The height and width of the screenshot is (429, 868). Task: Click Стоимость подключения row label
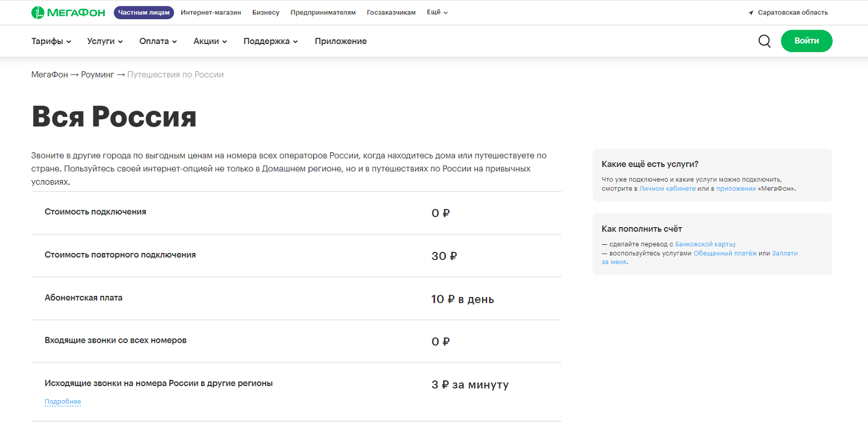coord(95,212)
